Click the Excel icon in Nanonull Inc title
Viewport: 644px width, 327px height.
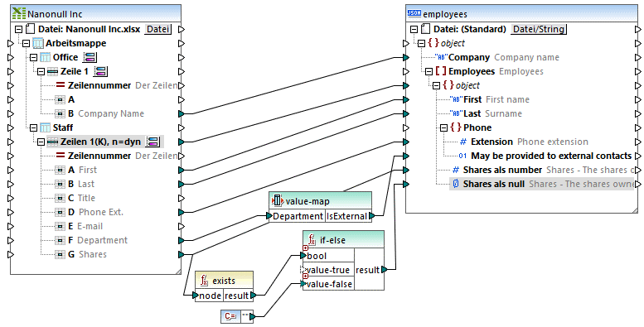click(18, 13)
